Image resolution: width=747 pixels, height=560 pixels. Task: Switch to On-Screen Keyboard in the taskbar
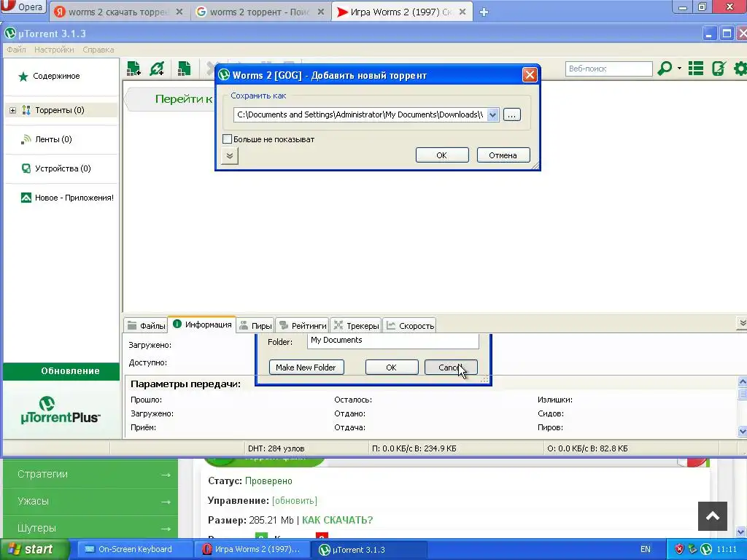(135, 550)
